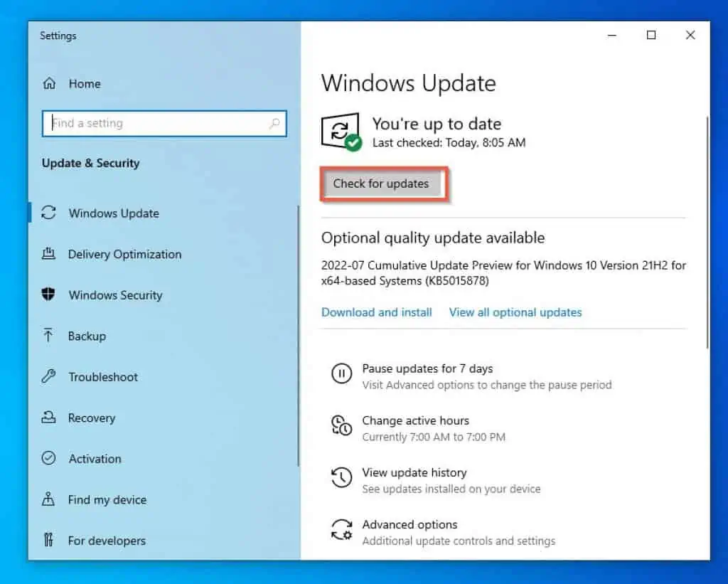Close the Settings window
728x584 pixels.
[x=690, y=36]
